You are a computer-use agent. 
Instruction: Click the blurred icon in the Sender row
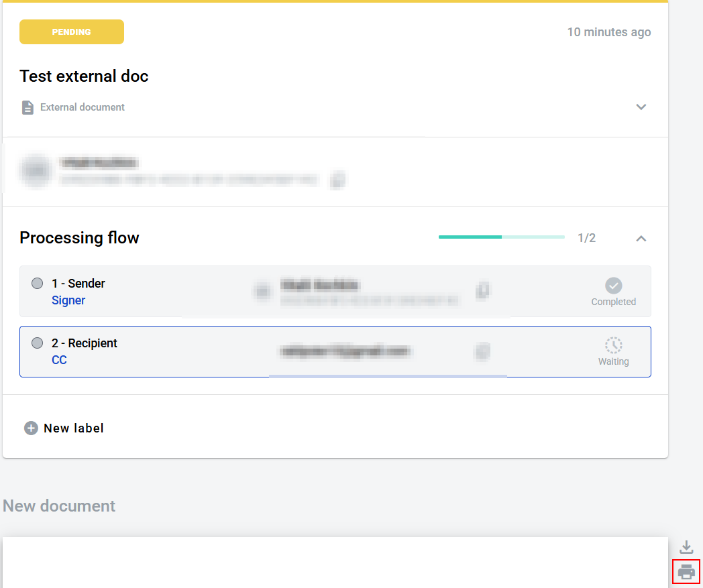tap(483, 290)
